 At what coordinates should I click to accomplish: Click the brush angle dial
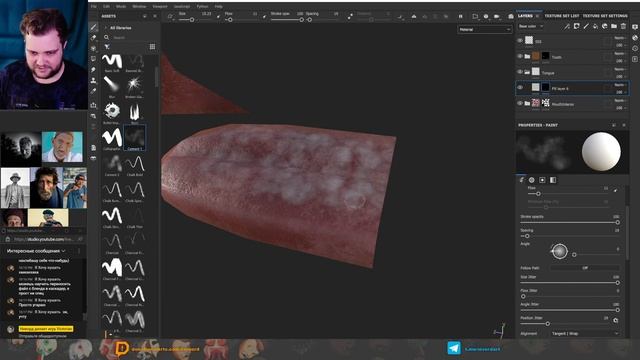(x=559, y=251)
